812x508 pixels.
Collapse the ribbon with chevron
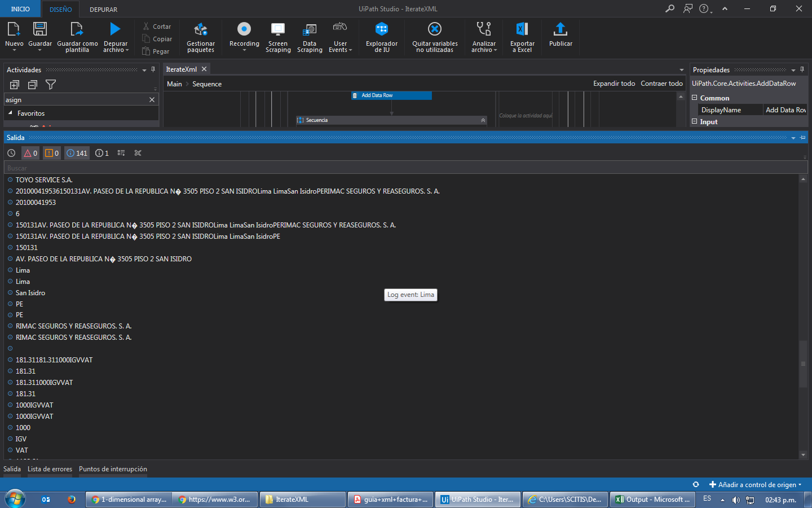725,8
